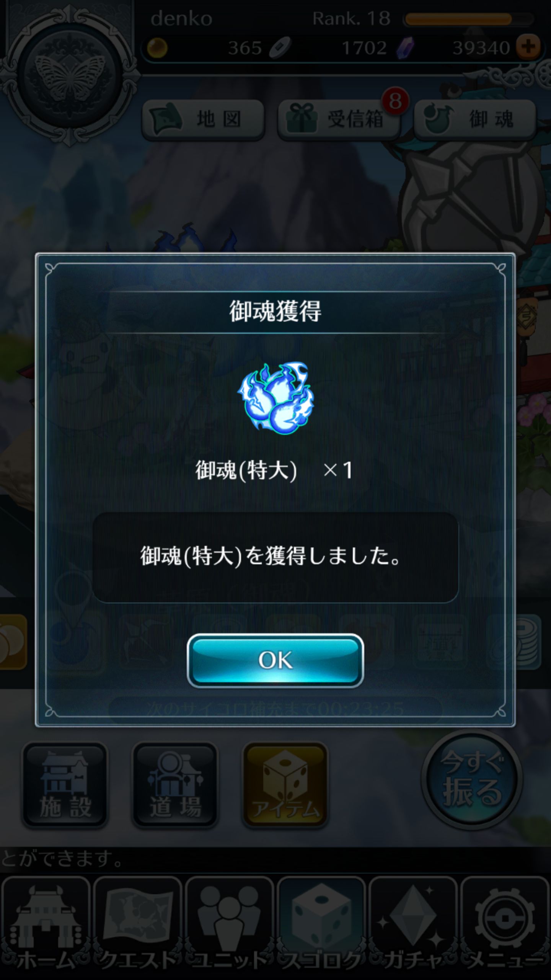The height and width of the screenshot is (980, 551).
Task: Switch to the ガチャ gacha tab
Action: tap(413, 926)
